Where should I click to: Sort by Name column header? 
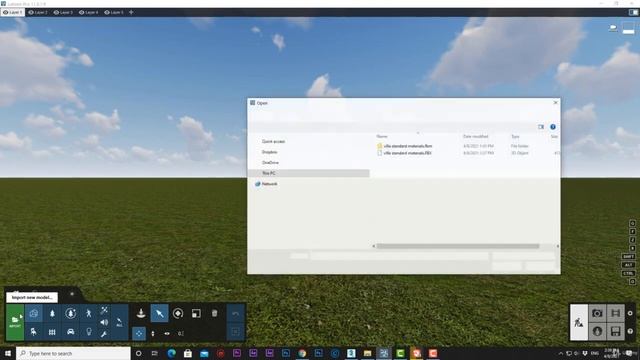(x=382, y=136)
